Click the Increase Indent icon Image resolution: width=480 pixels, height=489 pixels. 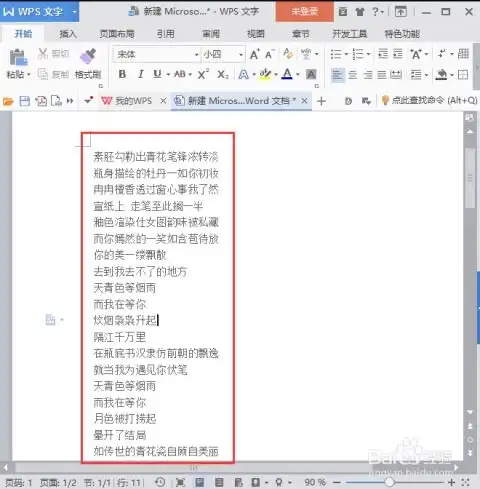pyautogui.click(x=398, y=54)
